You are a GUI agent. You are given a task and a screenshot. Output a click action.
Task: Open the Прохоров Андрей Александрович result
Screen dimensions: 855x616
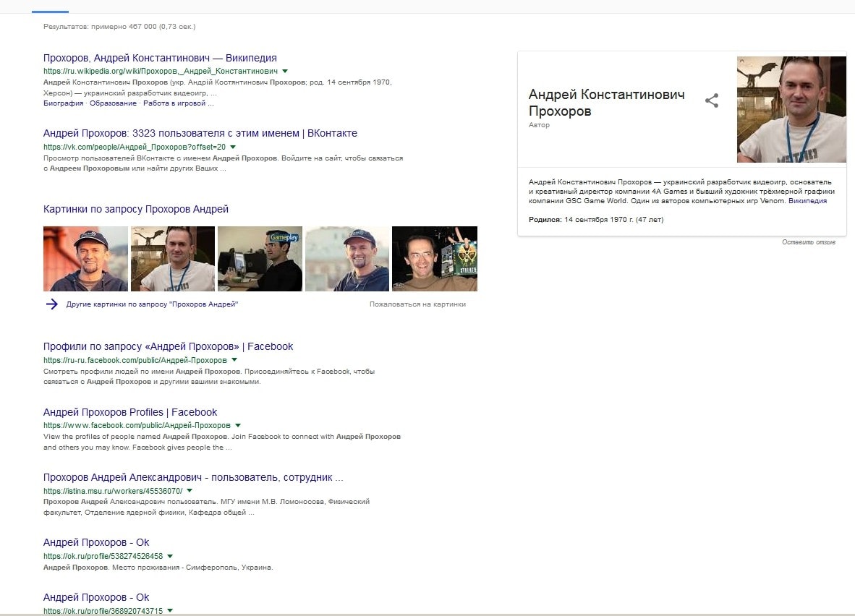point(193,477)
